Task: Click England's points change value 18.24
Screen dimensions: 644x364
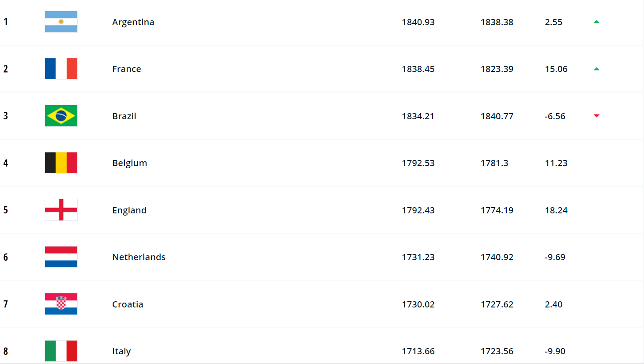Action: (x=556, y=210)
